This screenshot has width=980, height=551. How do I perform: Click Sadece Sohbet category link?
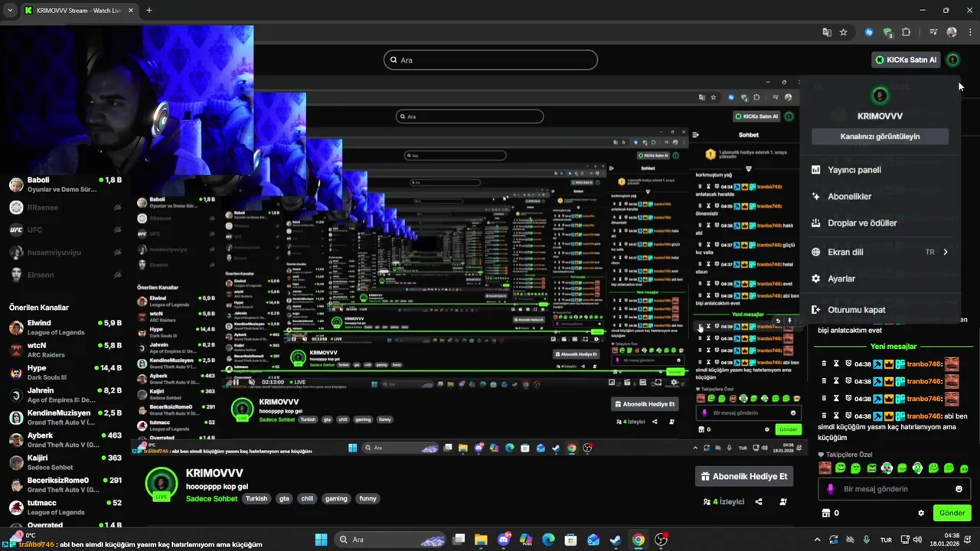pos(212,498)
